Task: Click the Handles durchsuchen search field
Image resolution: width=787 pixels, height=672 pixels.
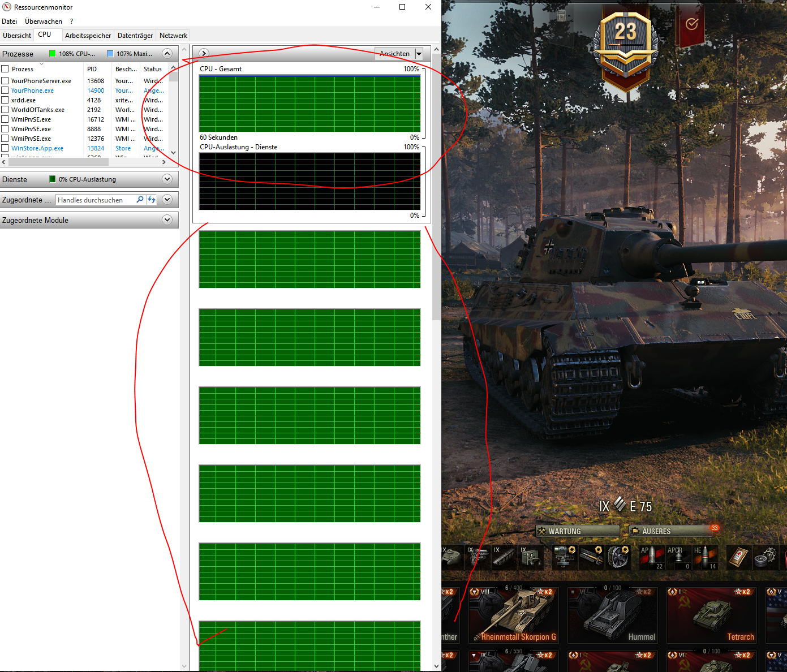Action: 95,200
